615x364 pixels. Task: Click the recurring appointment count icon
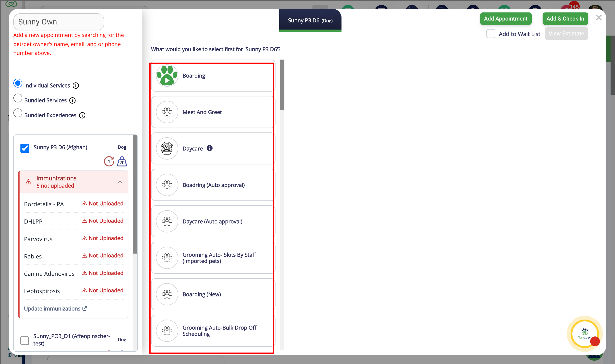[109, 161]
